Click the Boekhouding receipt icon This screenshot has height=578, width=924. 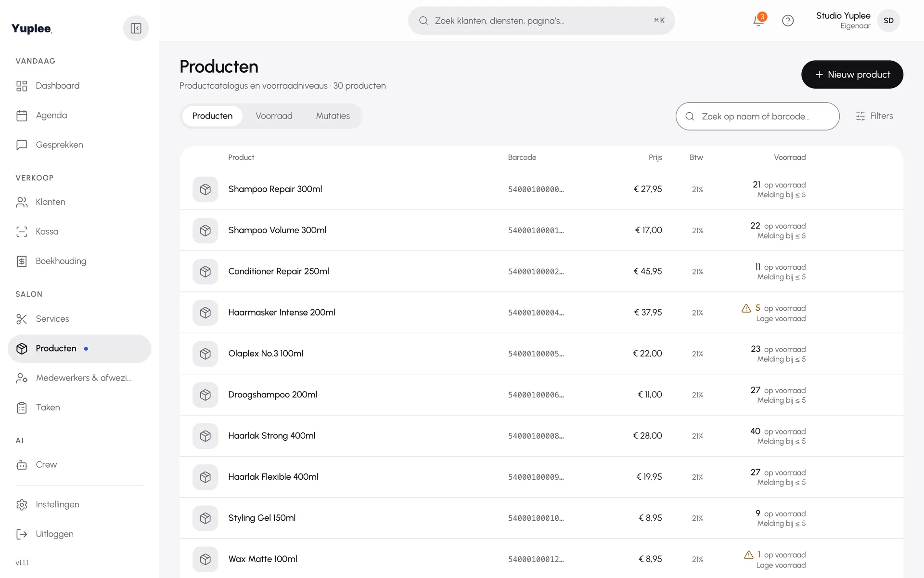22,261
